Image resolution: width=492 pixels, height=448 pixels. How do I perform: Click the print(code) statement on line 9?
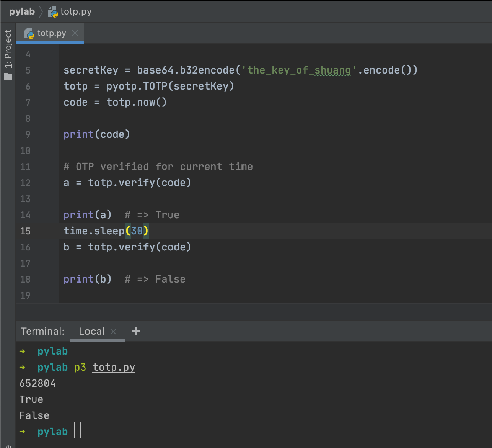coord(96,135)
